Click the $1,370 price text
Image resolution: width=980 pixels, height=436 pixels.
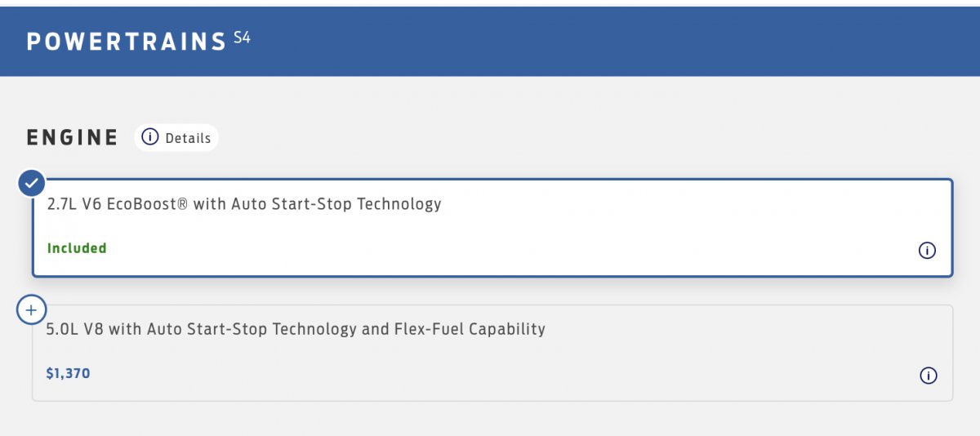point(69,374)
